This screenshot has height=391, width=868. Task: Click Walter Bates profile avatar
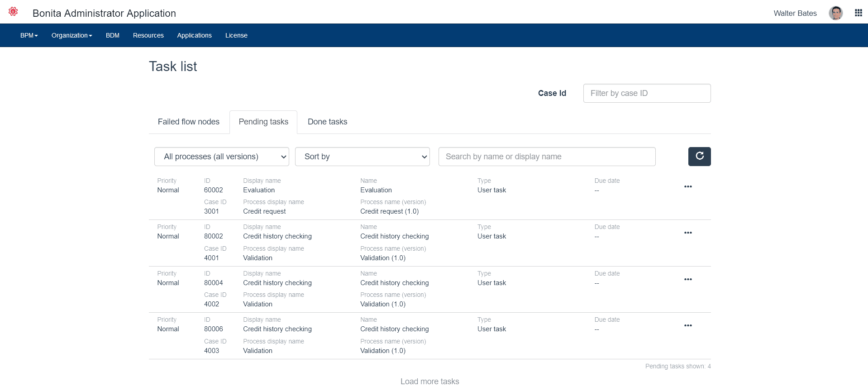835,13
